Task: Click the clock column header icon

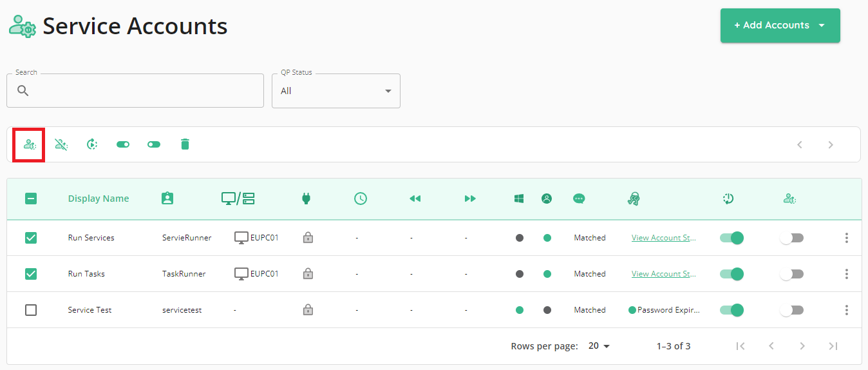Action: 361,199
